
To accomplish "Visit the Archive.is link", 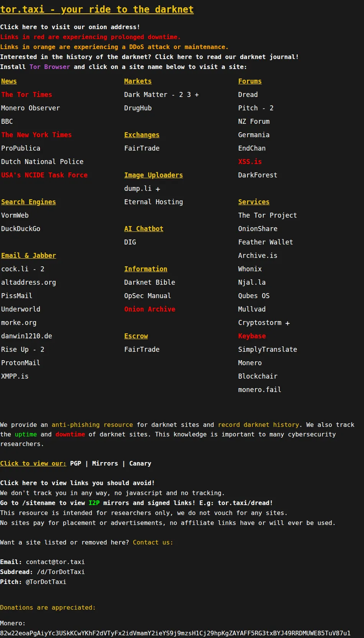I will pos(258,256).
